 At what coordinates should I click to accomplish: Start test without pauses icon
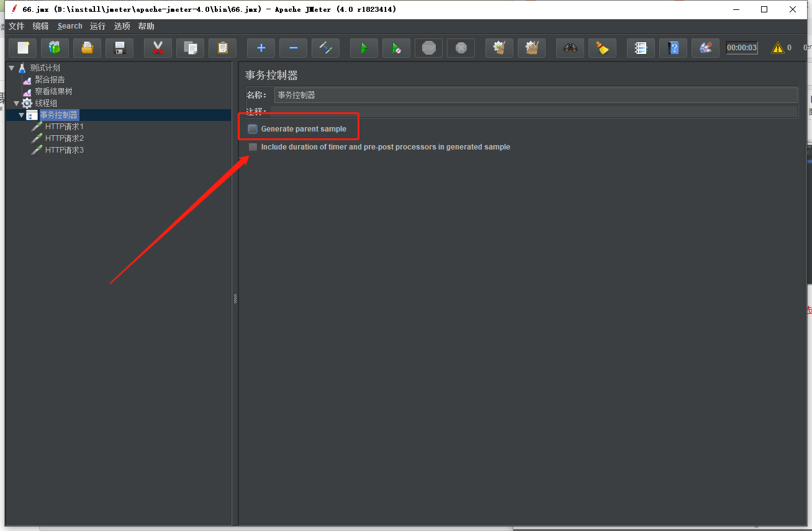pos(396,48)
